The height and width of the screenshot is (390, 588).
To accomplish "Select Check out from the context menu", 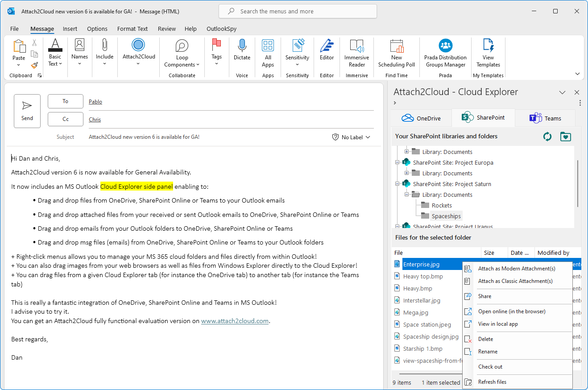I will pyautogui.click(x=490, y=367).
